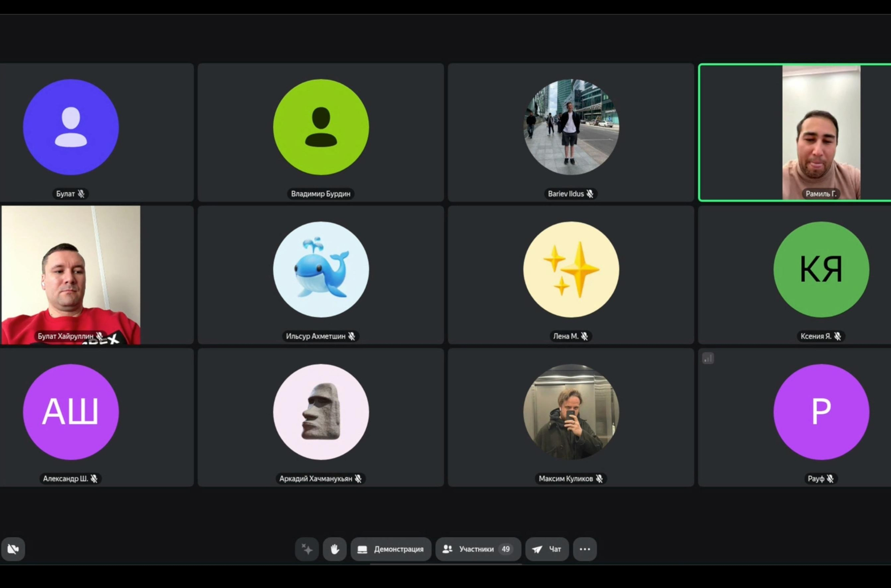This screenshot has height=588, width=891.
Task: Click the muted mic icon next to Максим Куликов
Action: (x=599, y=478)
